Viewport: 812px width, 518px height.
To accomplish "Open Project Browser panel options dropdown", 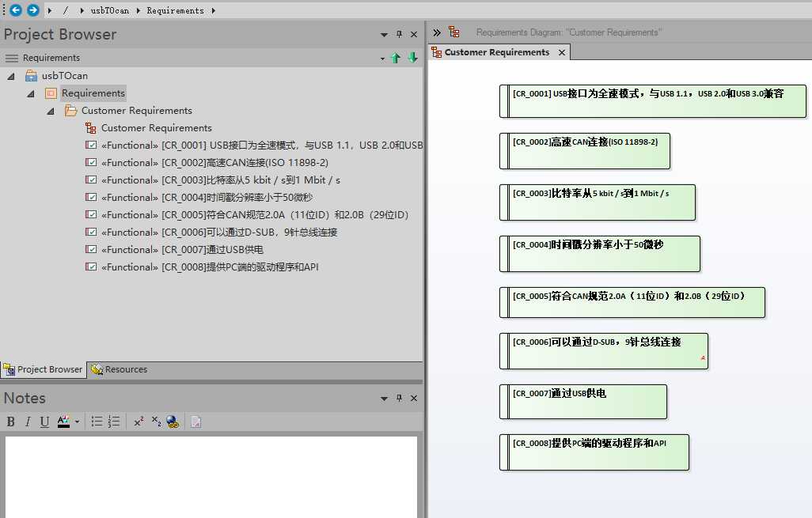I will (384, 35).
